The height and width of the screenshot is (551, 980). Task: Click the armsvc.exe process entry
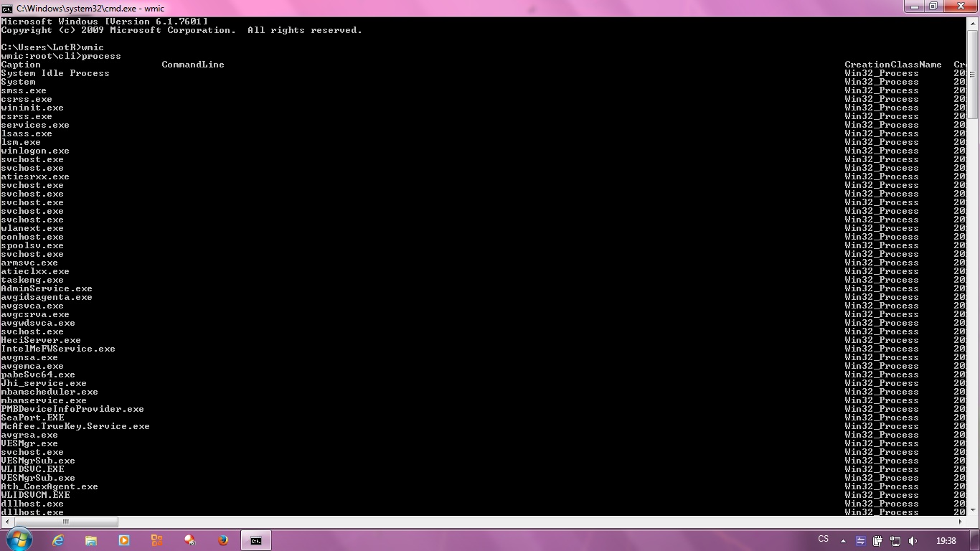point(29,263)
